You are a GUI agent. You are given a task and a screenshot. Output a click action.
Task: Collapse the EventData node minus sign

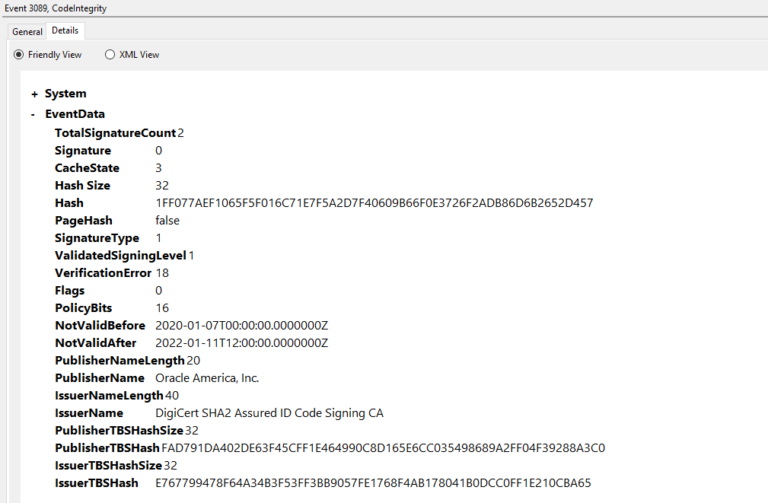(x=34, y=115)
